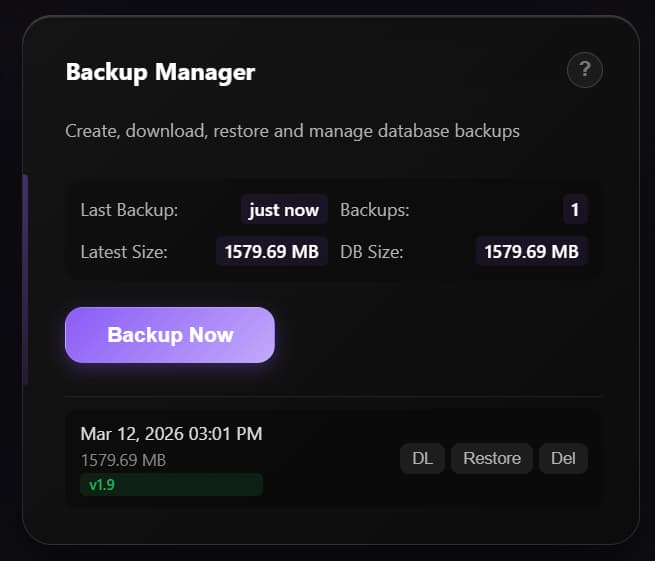655x561 pixels.
Task: Open the help question mark icon
Action: 584,70
